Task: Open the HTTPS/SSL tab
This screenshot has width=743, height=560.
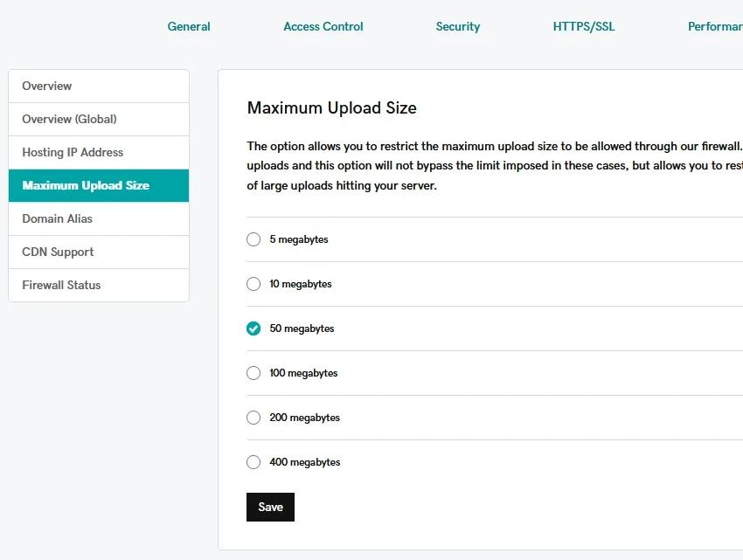Action: tap(583, 26)
